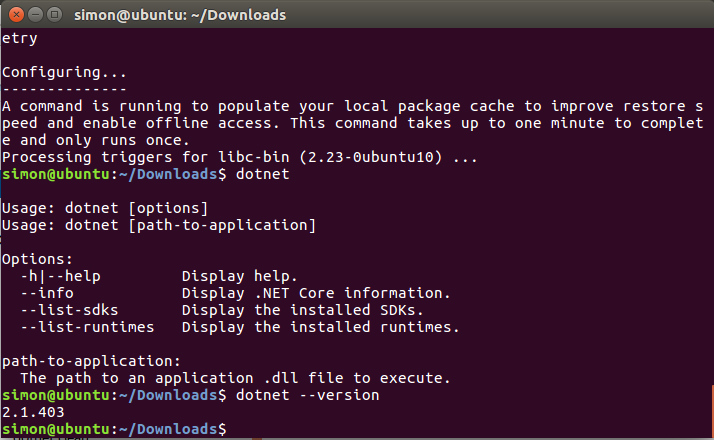Click the '--info' option
This screenshot has height=440, width=714.
[x=47, y=293]
